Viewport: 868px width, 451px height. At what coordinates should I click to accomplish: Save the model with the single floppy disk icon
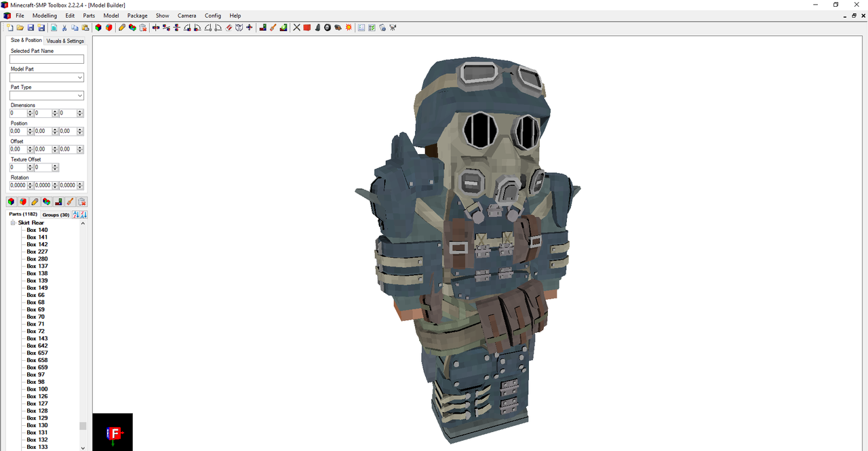(31, 28)
